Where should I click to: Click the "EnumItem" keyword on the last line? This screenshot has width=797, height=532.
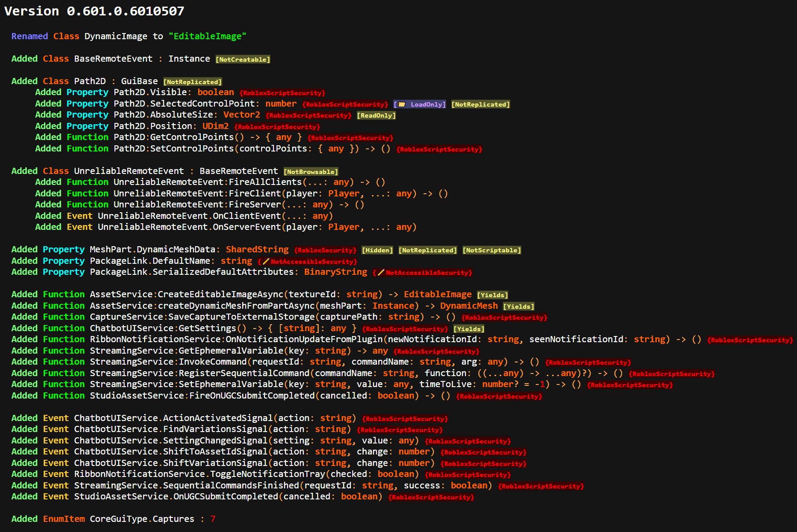64,519
